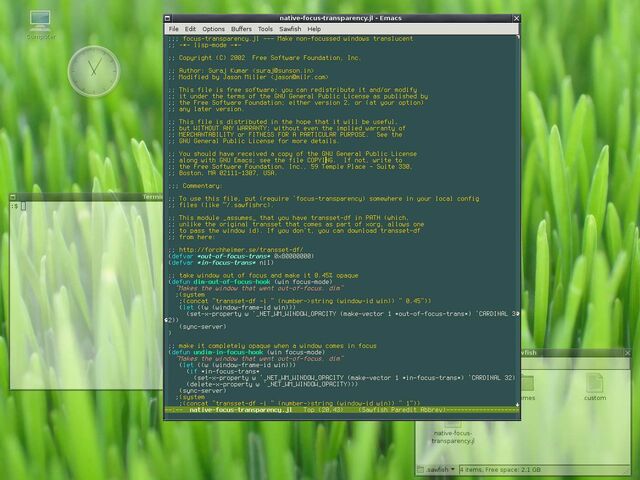Open the Terminal window menu button
This screenshot has width=640, height=480.
point(13,197)
